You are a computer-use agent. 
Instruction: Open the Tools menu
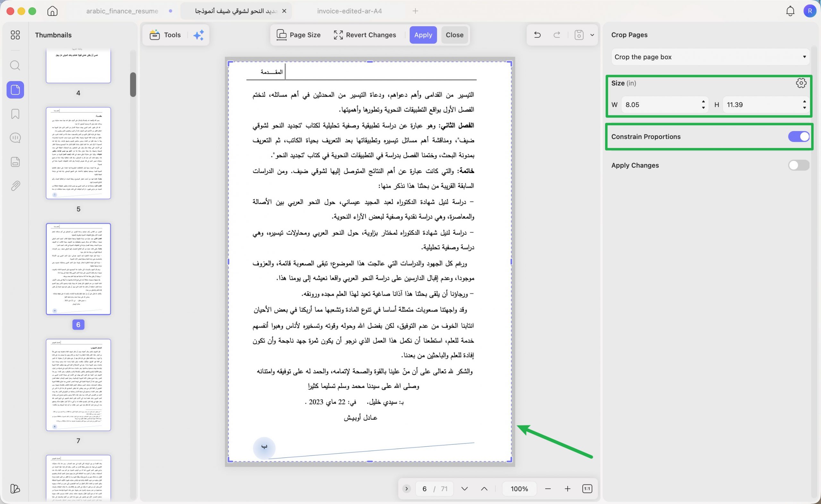165,35
